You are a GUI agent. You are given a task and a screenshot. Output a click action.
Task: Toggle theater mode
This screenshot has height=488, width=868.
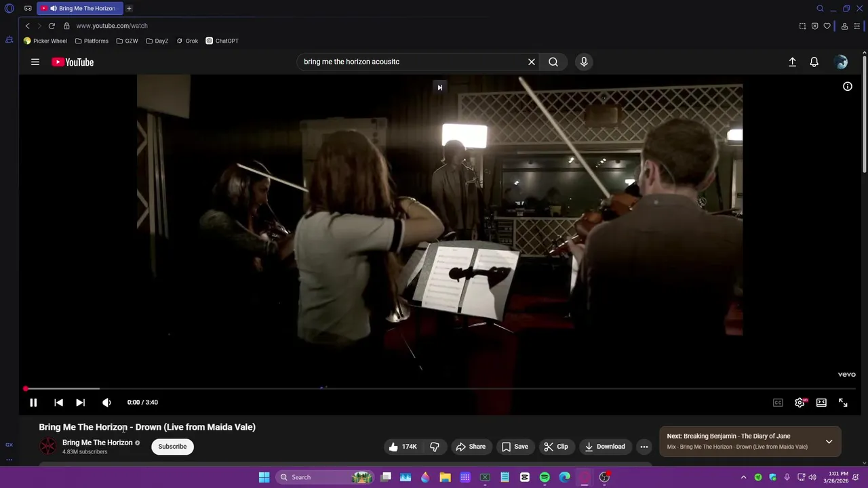[821, 403]
